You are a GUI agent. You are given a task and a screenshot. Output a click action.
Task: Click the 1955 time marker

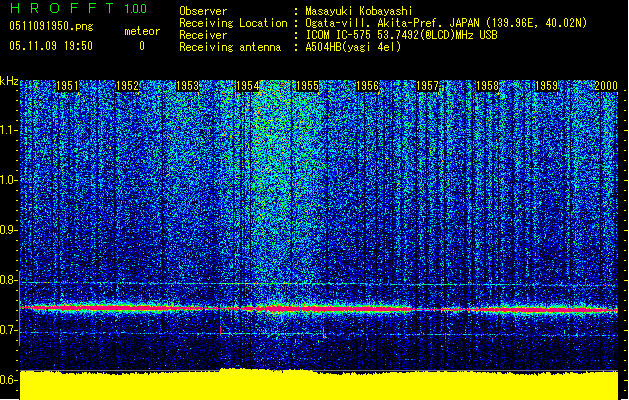pos(307,86)
